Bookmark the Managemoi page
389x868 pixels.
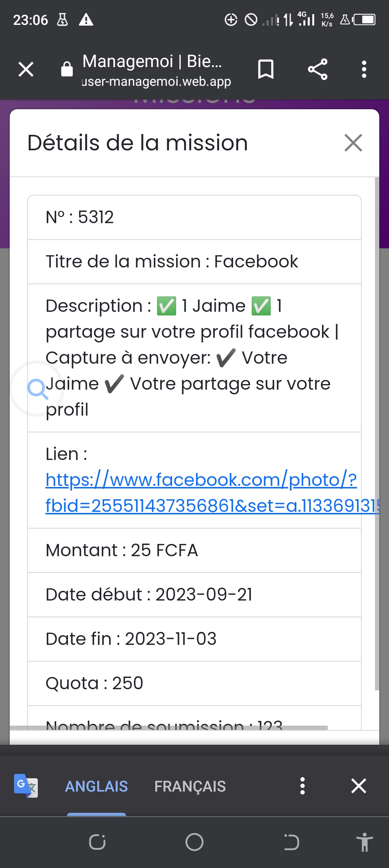pyautogui.click(x=266, y=69)
